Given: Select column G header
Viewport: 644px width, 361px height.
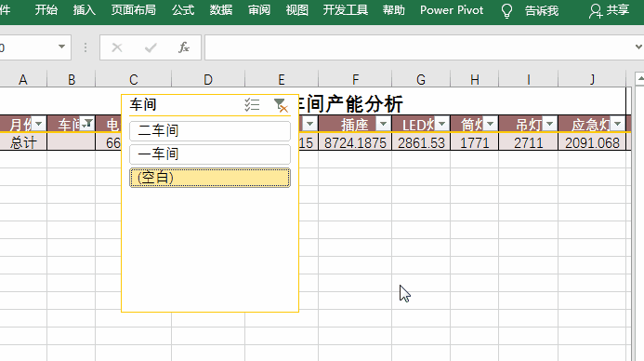Looking at the screenshot, I should point(421,79).
